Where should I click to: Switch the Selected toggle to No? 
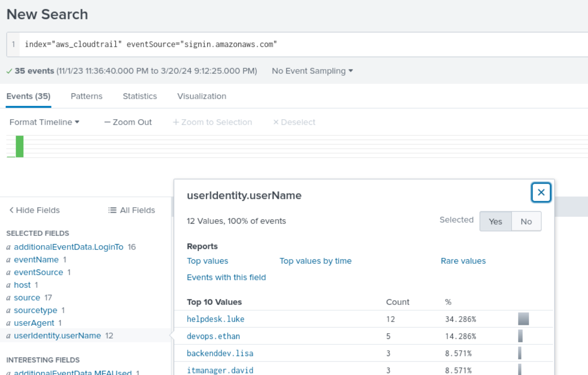(x=526, y=221)
